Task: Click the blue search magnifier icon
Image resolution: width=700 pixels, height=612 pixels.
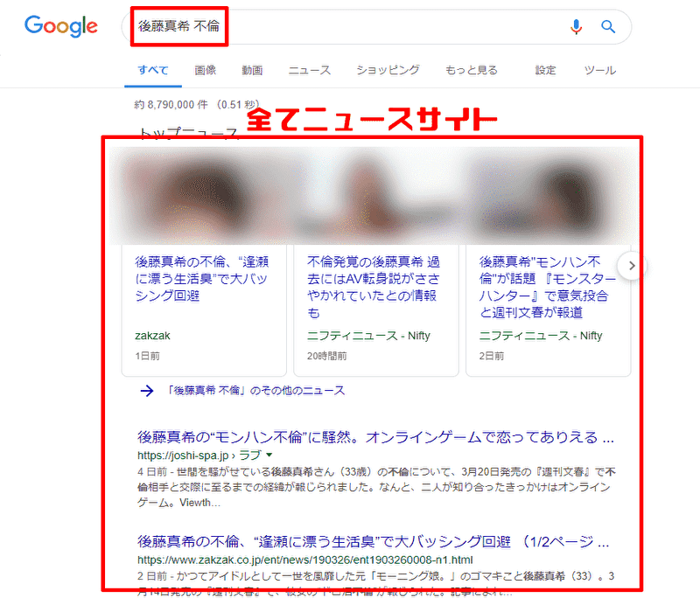Action: pyautogui.click(x=608, y=27)
